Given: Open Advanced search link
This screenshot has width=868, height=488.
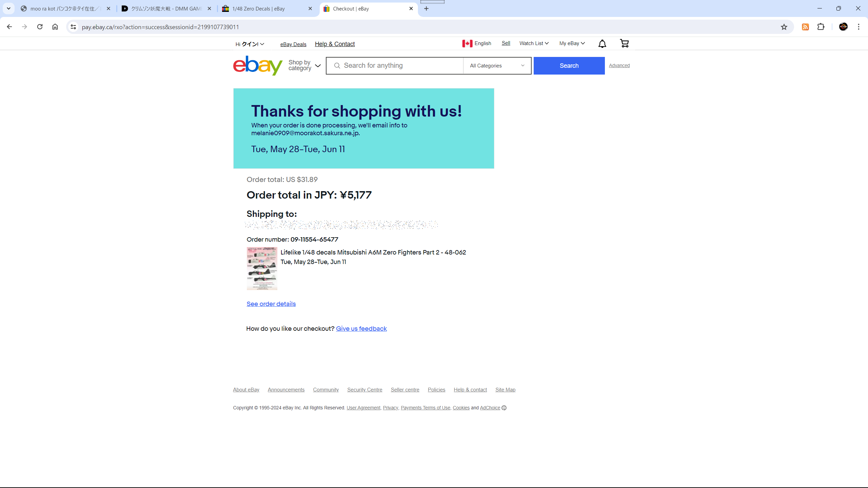Looking at the screenshot, I should pos(619,65).
